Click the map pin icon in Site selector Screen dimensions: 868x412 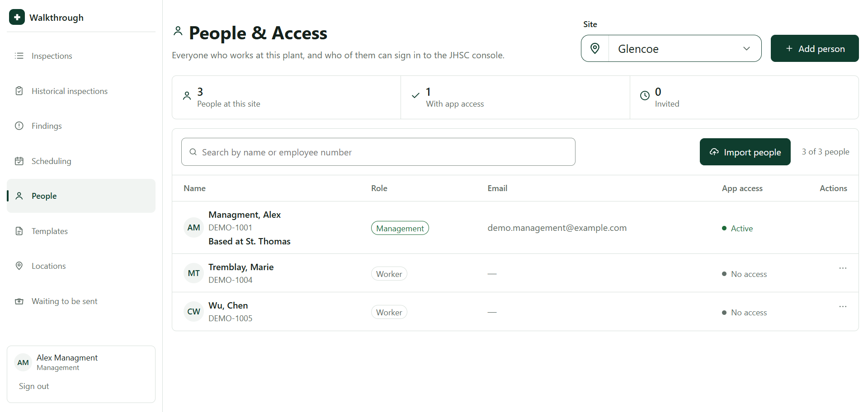pos(595,48)
